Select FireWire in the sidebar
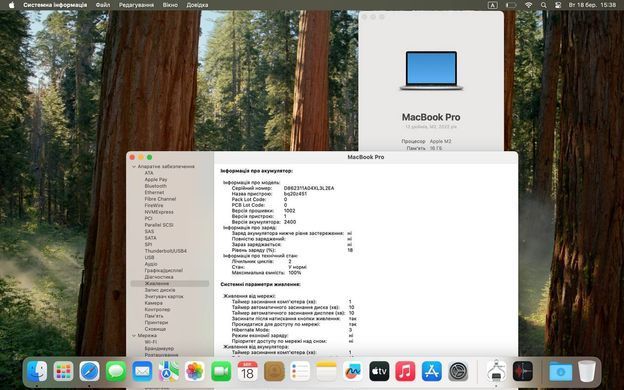 [x=154, y=205]
